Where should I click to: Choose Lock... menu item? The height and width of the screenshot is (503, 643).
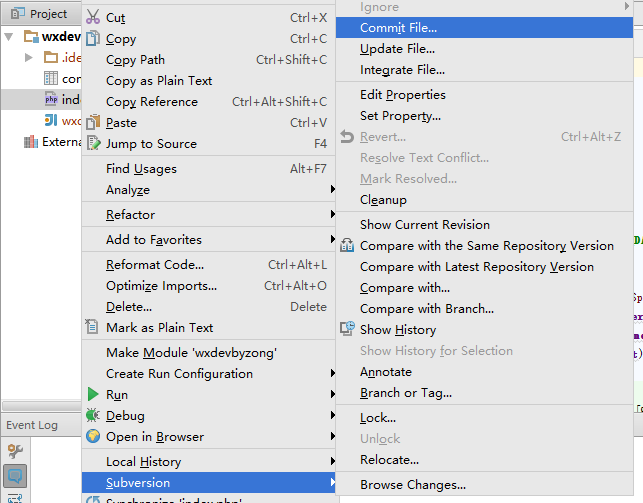pos(484,417)
